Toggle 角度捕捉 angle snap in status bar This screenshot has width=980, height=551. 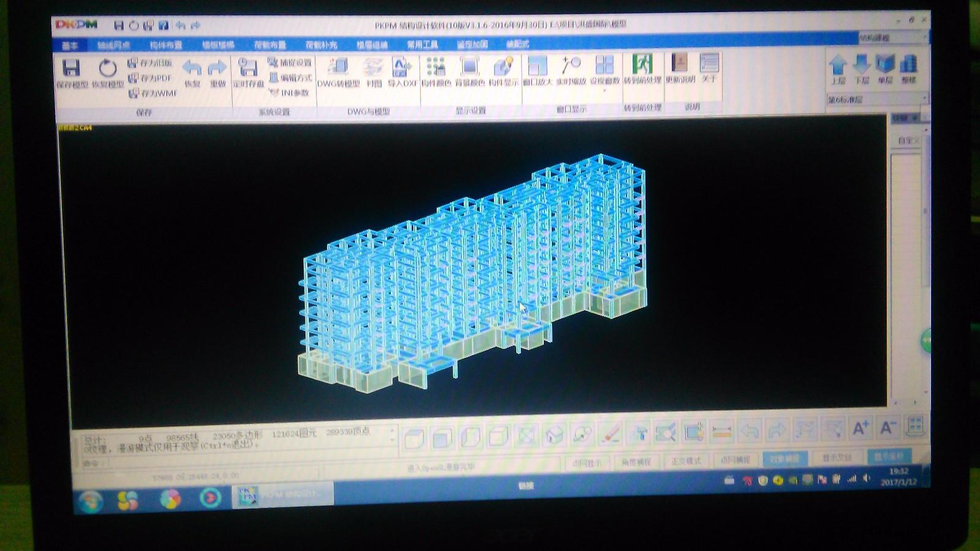pyautogui.click(x=636, y=462)
